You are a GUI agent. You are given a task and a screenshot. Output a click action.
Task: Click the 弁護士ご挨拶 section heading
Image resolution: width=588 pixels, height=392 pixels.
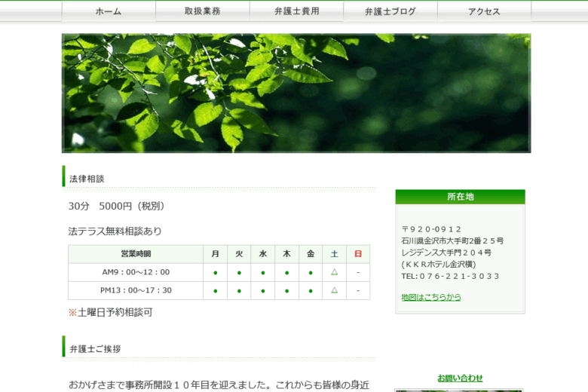pyautogui.click(x=95, y=349)
